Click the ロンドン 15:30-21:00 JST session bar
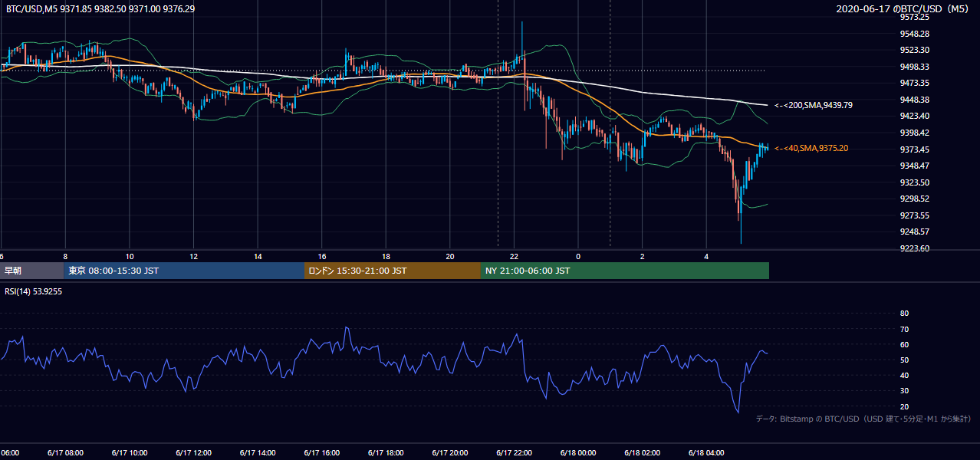 point(393,271)
